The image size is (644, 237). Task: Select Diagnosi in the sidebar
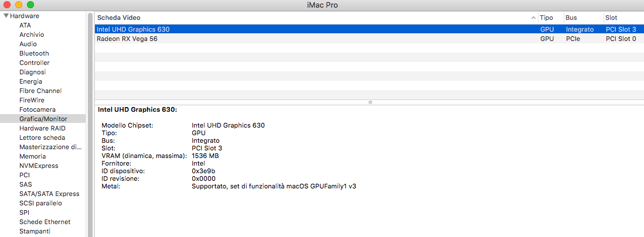pos(32,72)
